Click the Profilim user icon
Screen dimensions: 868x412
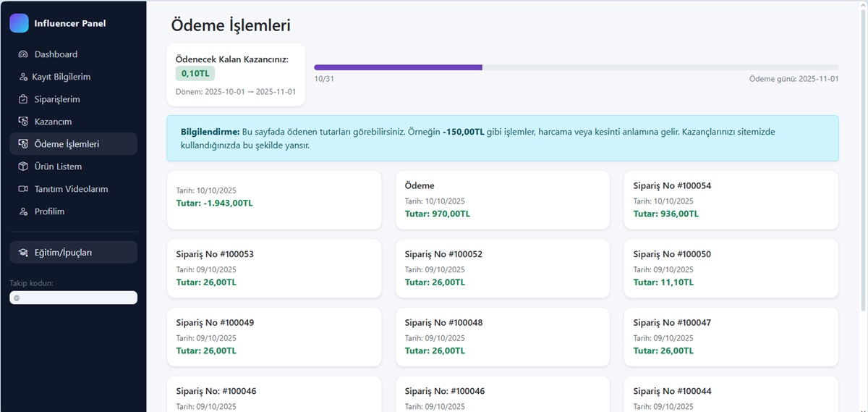(x=23, y=211)
